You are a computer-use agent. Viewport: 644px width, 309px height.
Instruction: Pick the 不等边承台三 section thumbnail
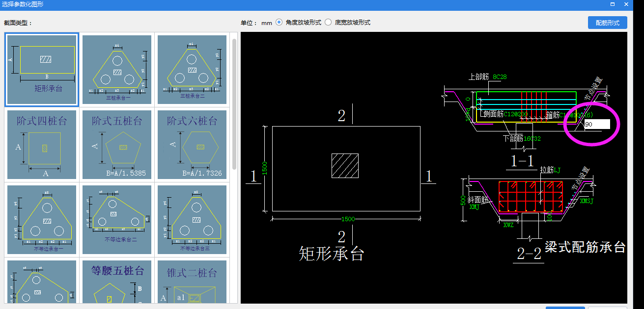pyautogui.click(x=192, y=220)
